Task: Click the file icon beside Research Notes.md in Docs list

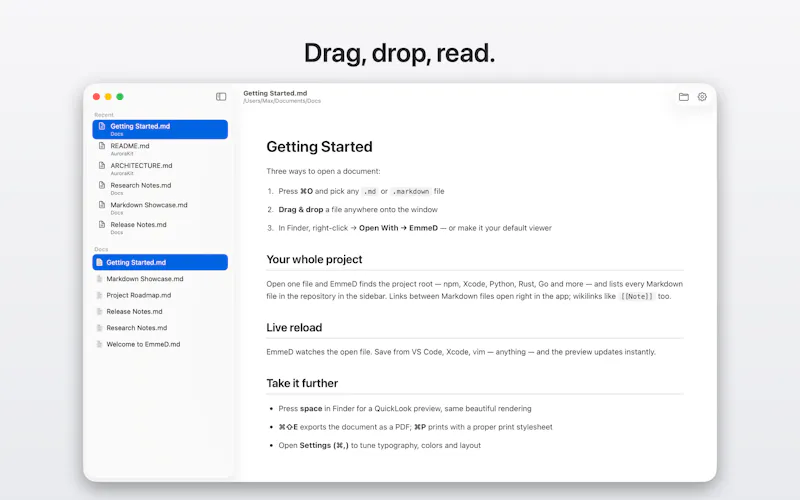Action: pos(99,328)
